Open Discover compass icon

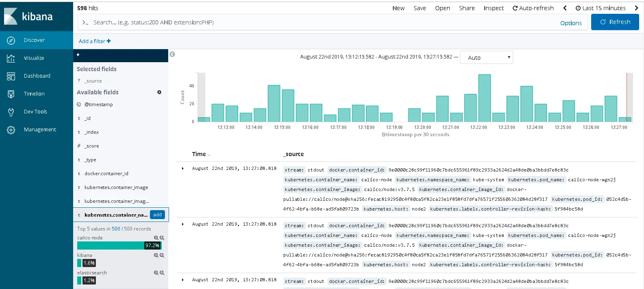pos(11,40)
